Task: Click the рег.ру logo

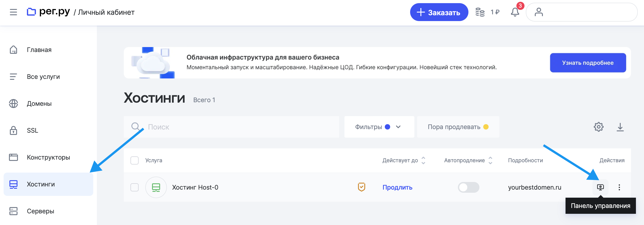Action: click(x=48, y=11)
